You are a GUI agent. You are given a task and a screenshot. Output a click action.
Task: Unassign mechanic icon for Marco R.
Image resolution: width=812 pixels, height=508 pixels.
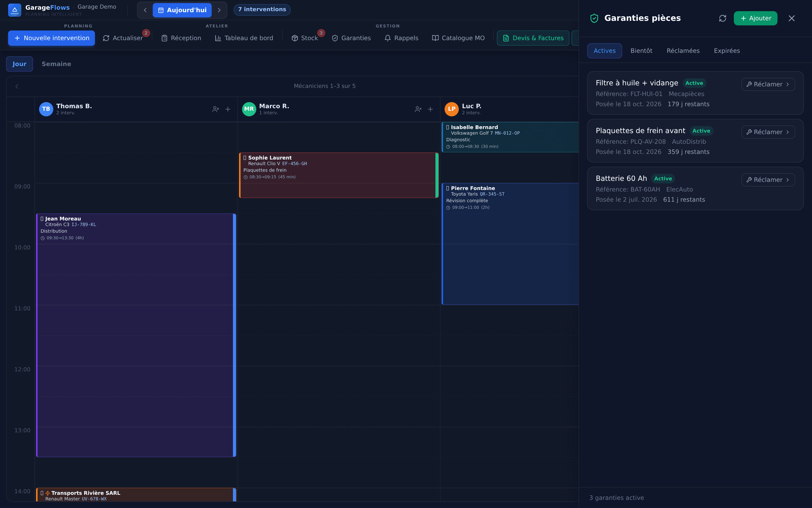[418, 109]
